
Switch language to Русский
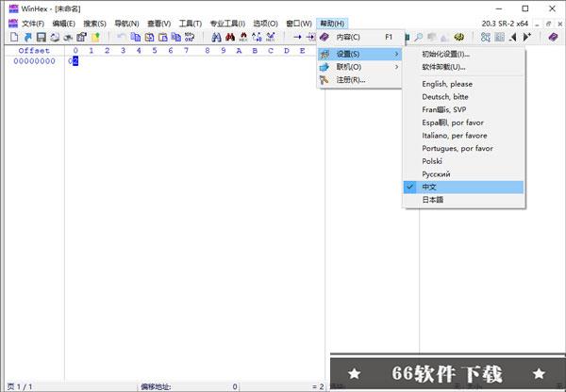click(463, 174)
